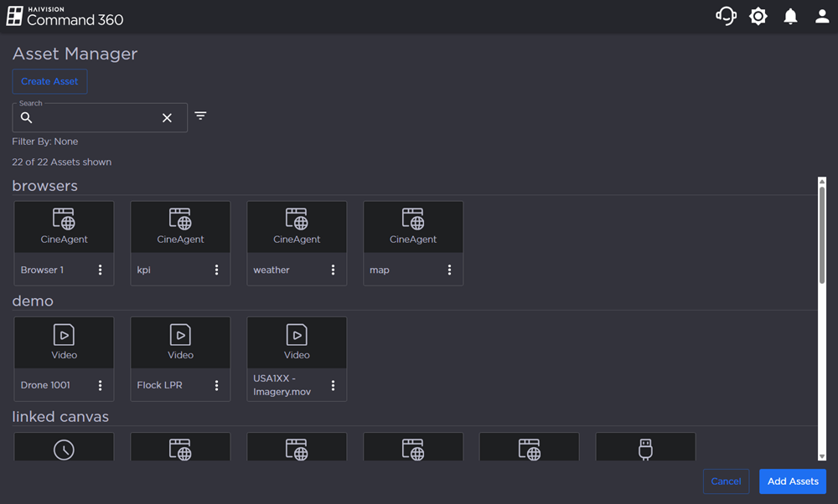The width and height of the screenshot is (838, 504).
Task: Clear the search field with X
Action: (167, 118)
